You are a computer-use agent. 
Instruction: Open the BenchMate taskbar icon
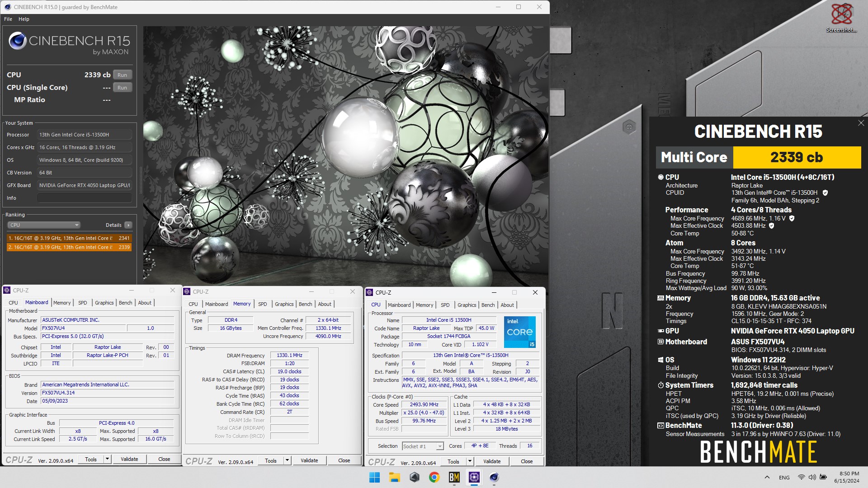(x=454, y=477)
